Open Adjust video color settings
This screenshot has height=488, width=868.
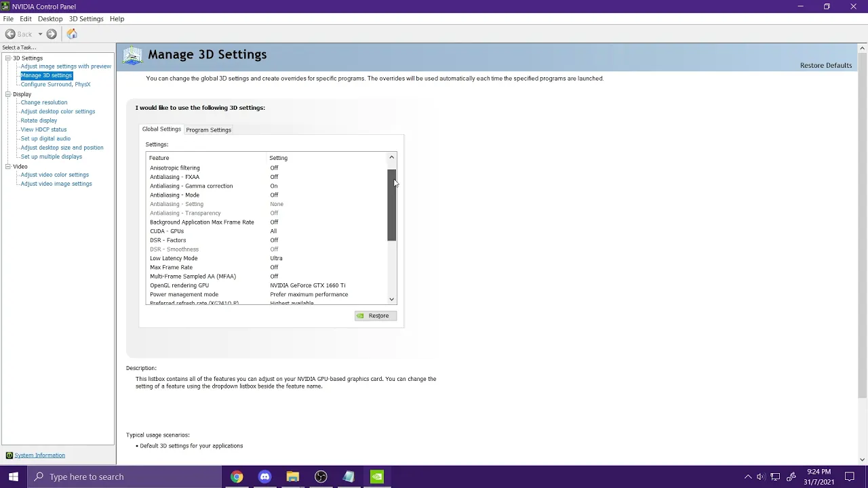(54, 175)
